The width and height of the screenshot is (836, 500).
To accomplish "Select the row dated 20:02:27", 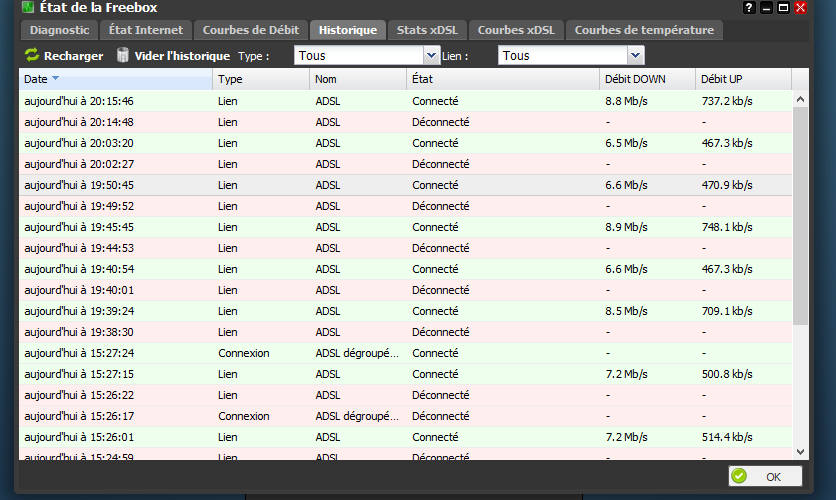I will point(405,164).
